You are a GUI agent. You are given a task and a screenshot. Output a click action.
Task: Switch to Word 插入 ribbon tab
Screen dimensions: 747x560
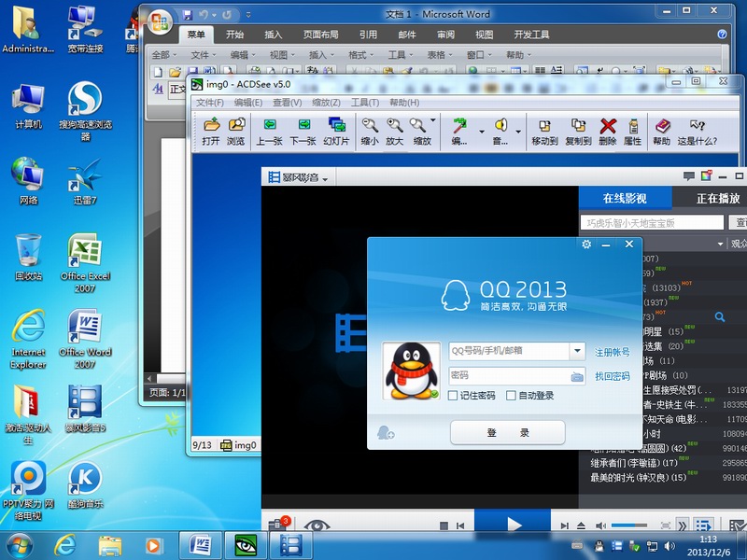point(273,35)
